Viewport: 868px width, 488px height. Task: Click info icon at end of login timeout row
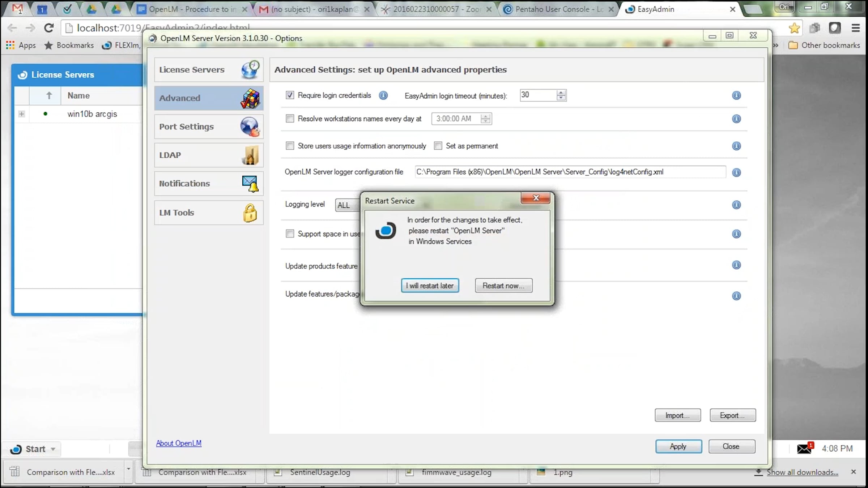click(736, 95)
